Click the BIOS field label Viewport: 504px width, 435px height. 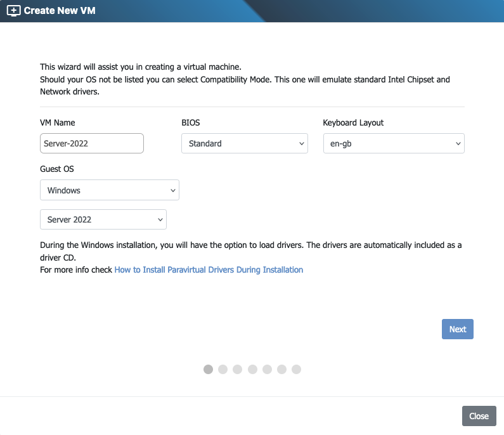point(191,122)
